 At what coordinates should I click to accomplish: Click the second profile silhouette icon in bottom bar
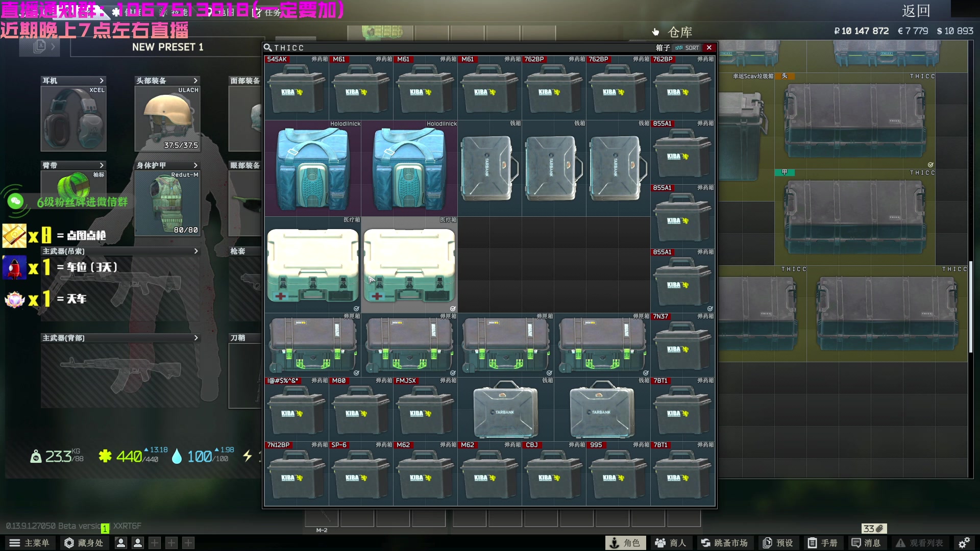point(138,543)
